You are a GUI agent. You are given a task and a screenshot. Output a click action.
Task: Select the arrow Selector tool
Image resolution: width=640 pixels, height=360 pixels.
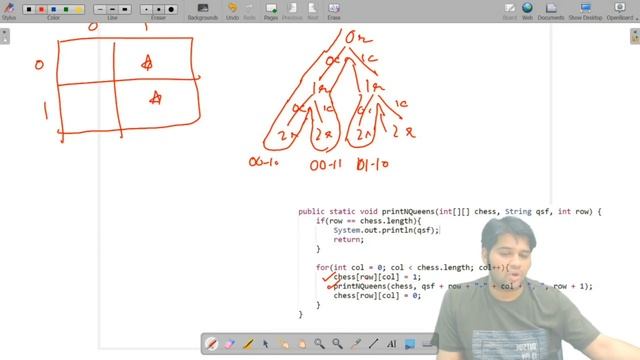266,344
